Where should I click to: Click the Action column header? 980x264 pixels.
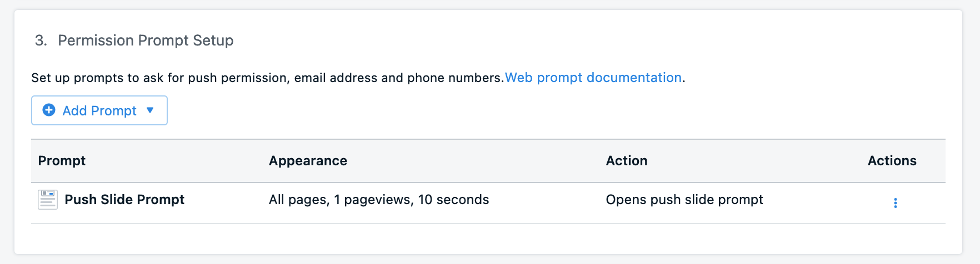(626, 161)
